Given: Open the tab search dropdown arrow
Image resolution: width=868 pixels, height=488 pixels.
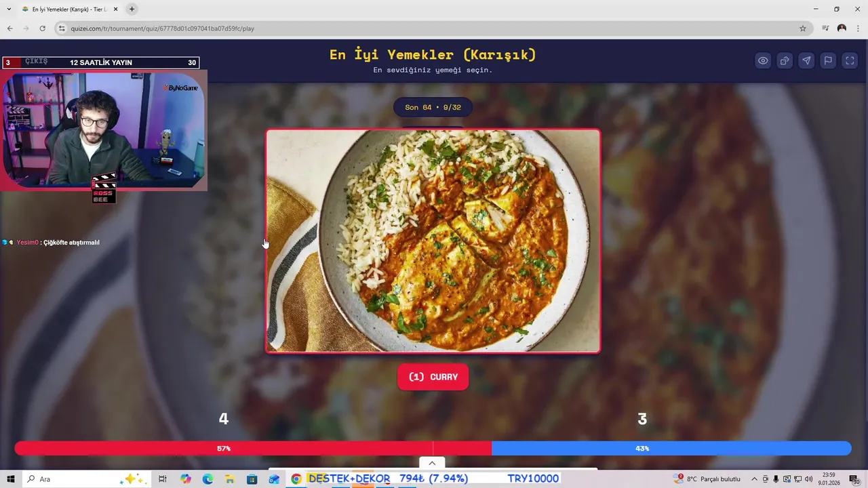Looking at the screenshot, I should [x=8, y=9].
